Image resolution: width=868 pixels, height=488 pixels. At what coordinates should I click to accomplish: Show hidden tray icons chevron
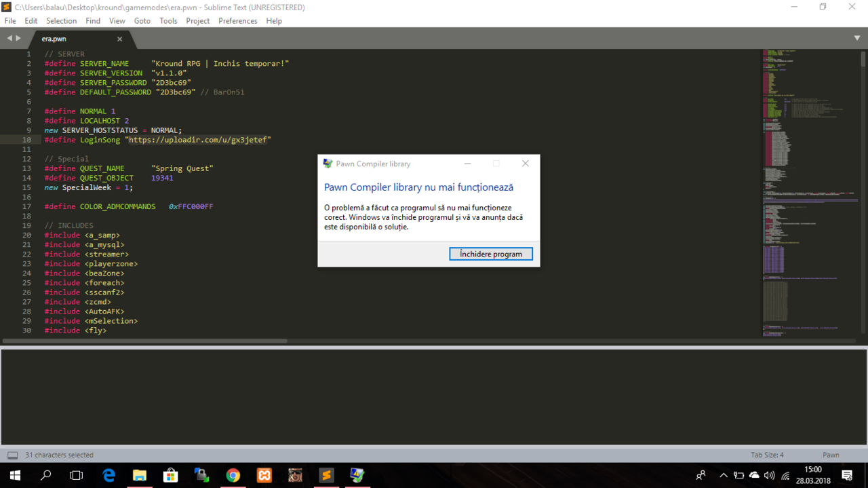point(724,476)
